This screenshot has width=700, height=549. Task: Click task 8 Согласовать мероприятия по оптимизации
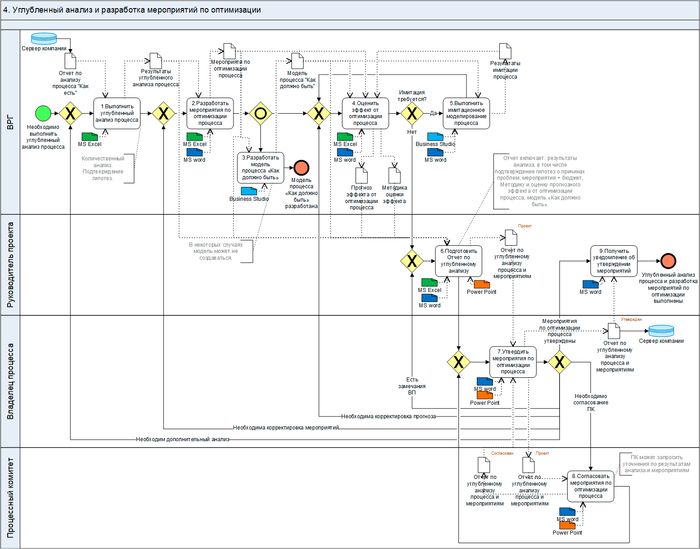click(x=591, y=485)
